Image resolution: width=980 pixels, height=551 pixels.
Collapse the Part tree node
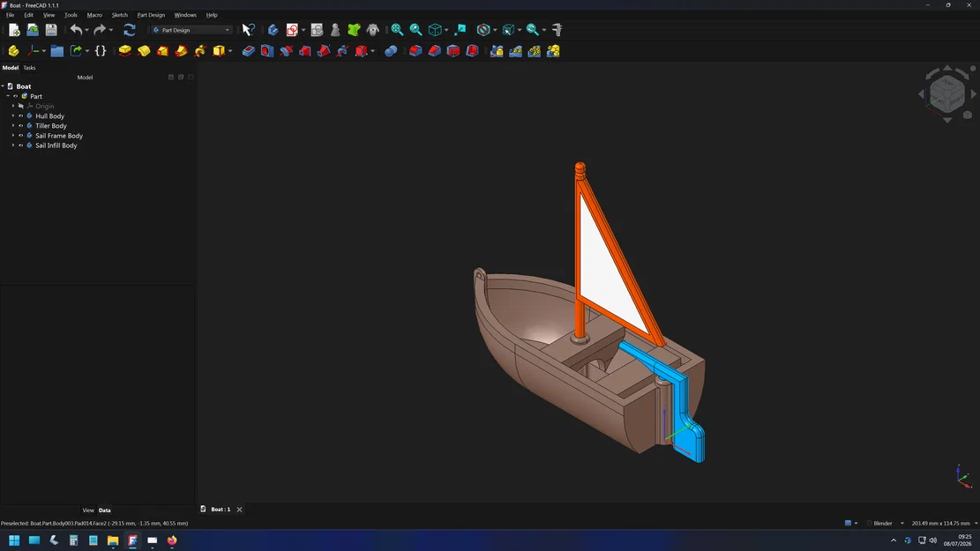point(8,96)
